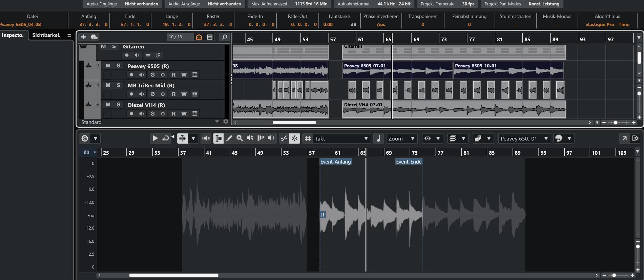This screenshot has height=280, width=644.
Task: Open the track list settings gear
Action: 226,122
